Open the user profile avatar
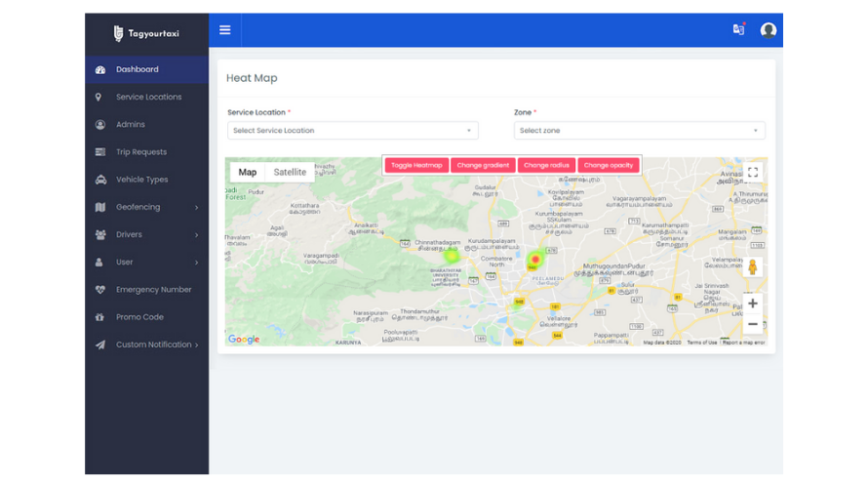Image resolution: width=868 pixels, height=488 pixels. (768, 30)
